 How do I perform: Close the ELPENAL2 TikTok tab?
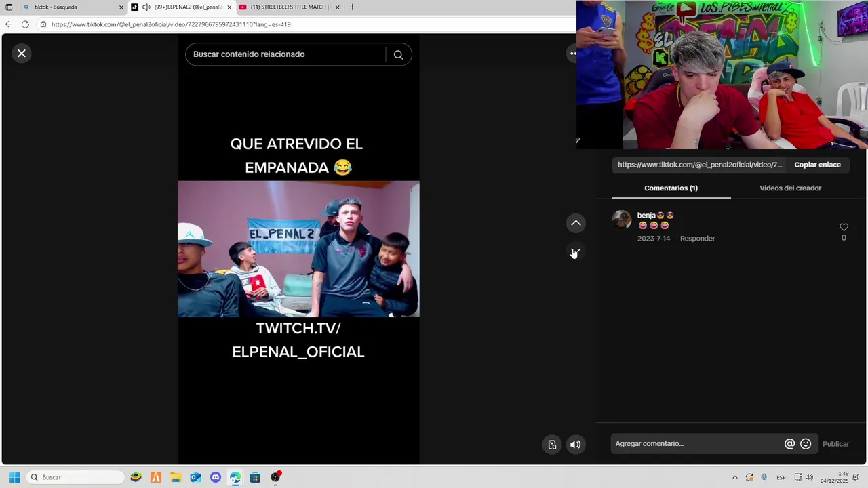click(229, 7)
